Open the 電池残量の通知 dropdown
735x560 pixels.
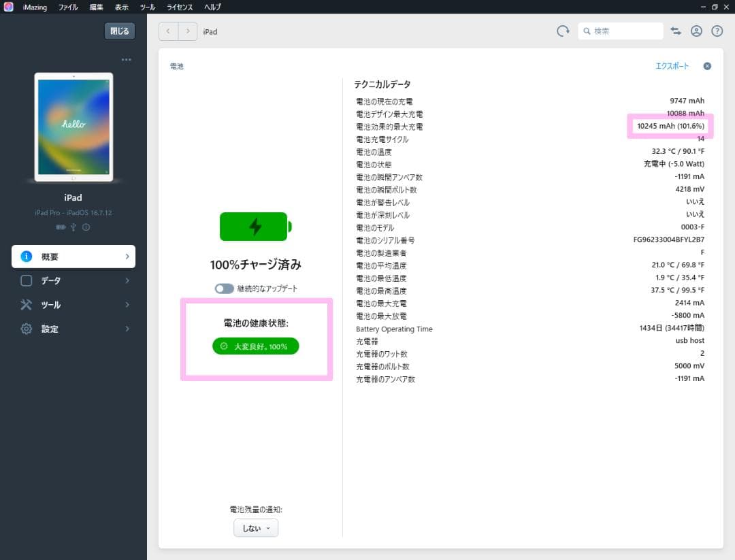click(x=255, y=527)
